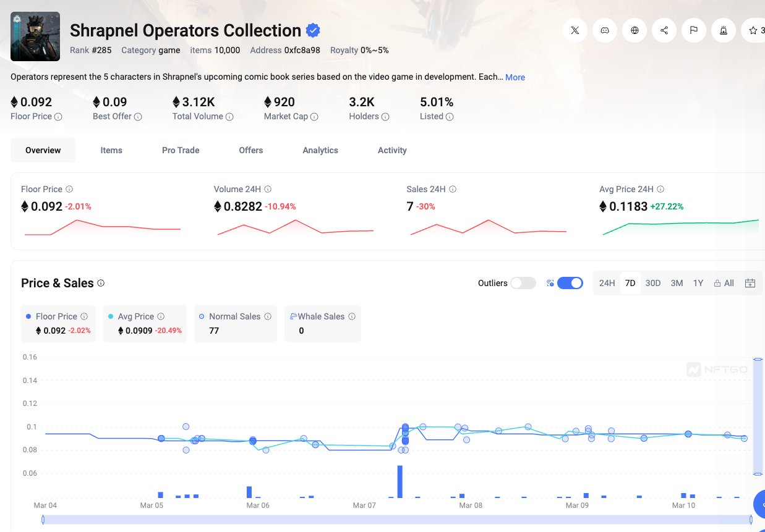
Task: Expand description with the More link
Action: (515, 77)
